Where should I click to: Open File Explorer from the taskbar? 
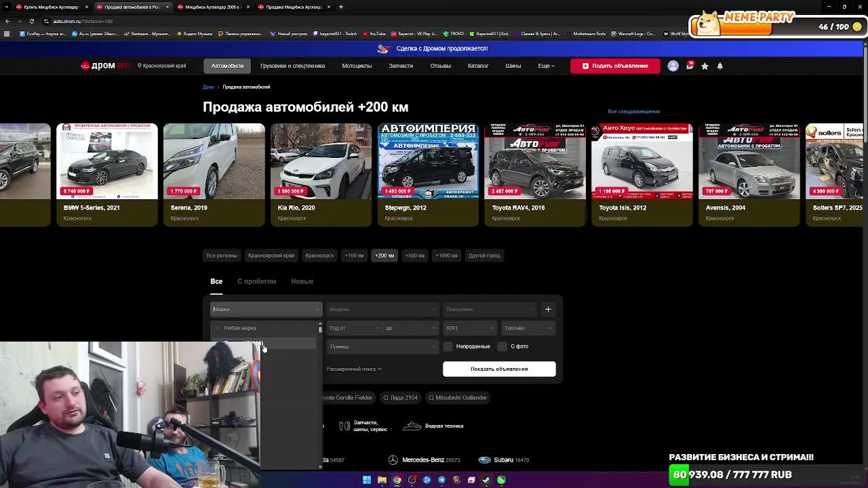click(x=382, y=480)
